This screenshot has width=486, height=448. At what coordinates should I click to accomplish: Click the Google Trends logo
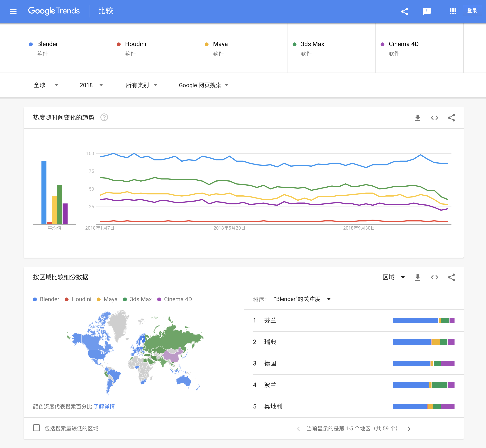coord(54,11)
